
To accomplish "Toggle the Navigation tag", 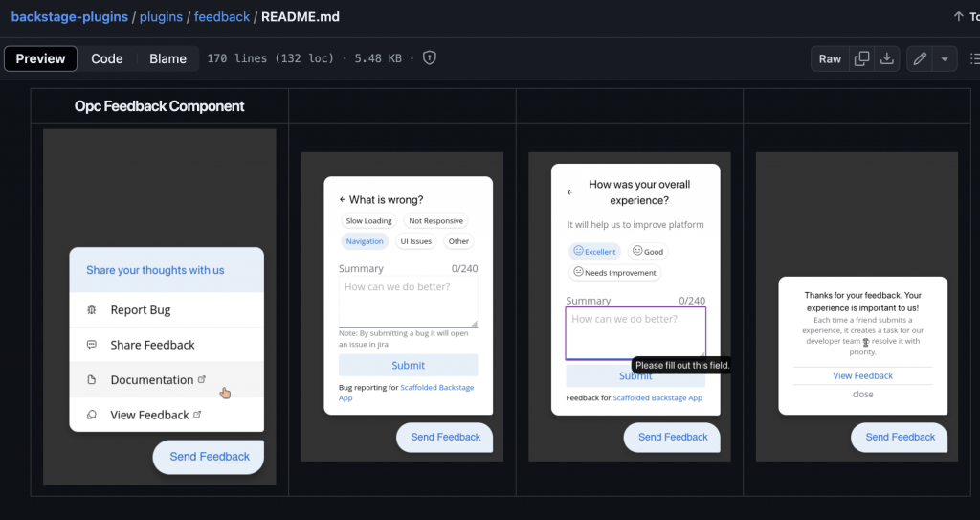I will pos(365,241).
